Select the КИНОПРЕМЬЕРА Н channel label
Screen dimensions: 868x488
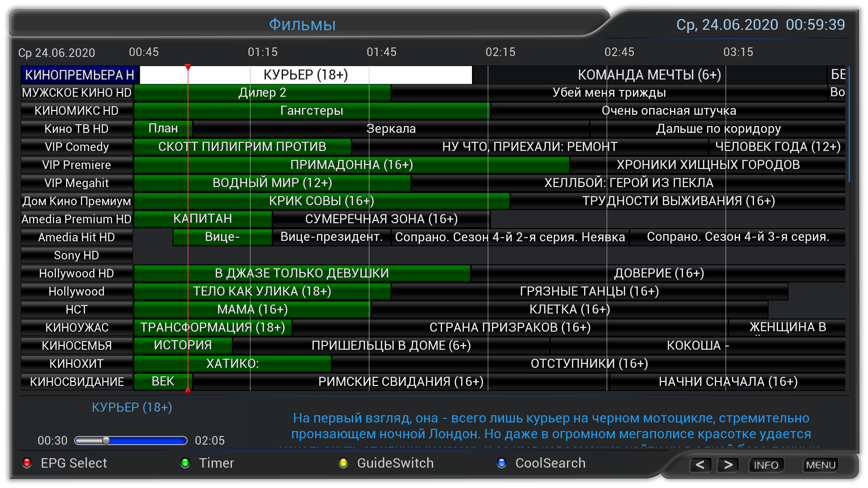tap(80, 75)
